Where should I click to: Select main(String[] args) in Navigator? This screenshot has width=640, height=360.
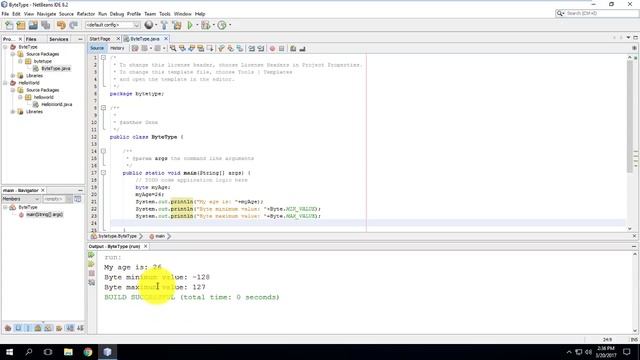click(x=44, y=215)
